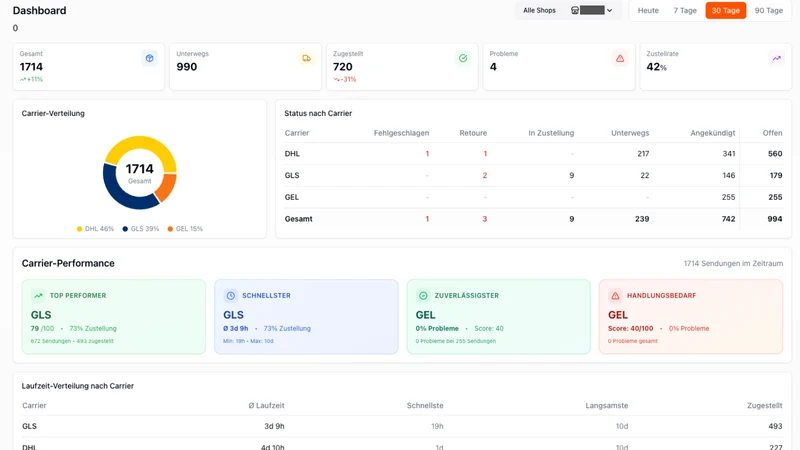Click the truck icon in Unterwegs card

coord(306,58)
